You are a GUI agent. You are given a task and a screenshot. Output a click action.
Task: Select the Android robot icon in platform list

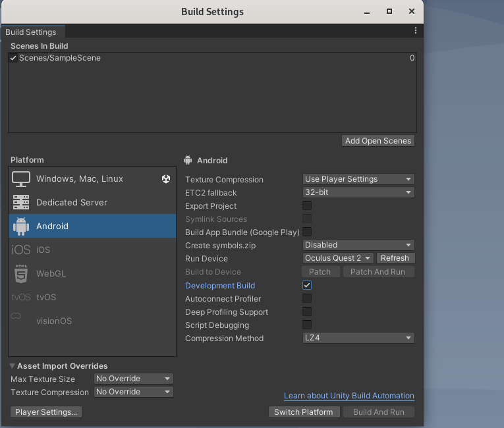21,227
